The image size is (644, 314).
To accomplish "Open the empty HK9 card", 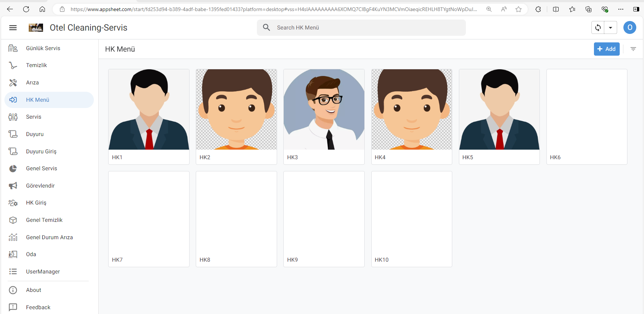I will (x=324, y=219).
